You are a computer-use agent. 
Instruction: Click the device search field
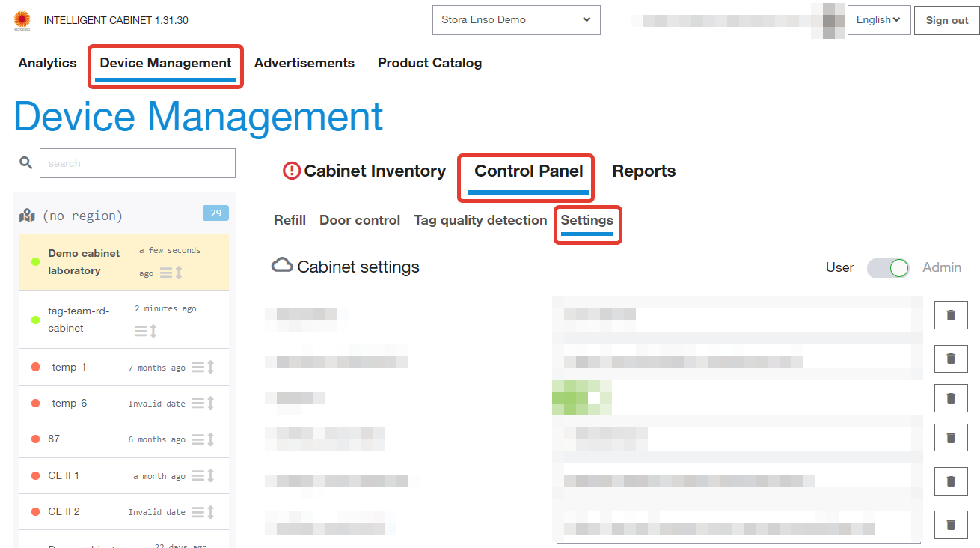click(138, 163)
